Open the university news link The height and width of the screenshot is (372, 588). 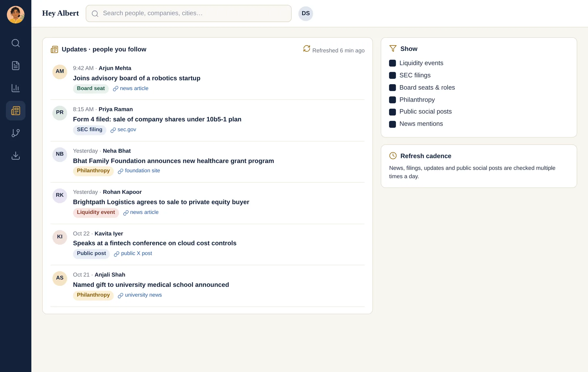(x=140, y=295)
